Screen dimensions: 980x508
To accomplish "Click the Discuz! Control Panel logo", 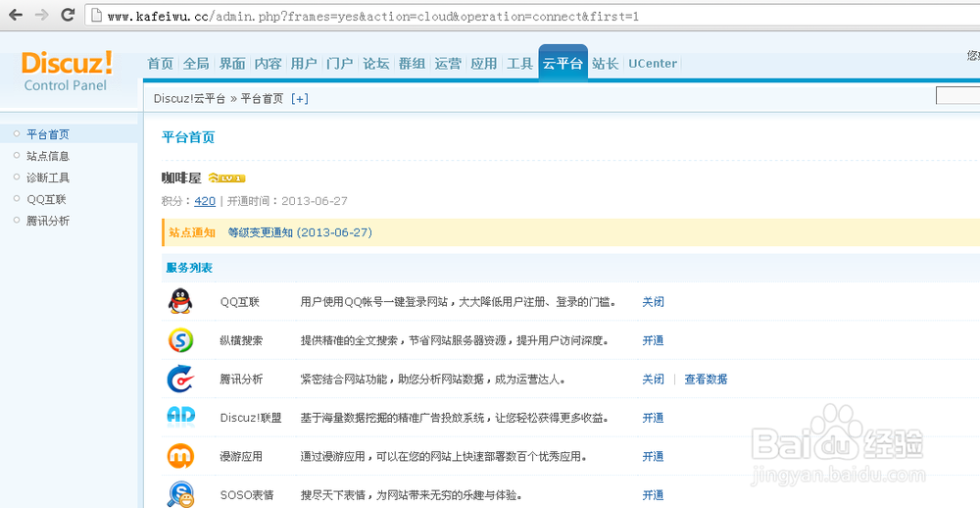I will (x=67, y=72).
